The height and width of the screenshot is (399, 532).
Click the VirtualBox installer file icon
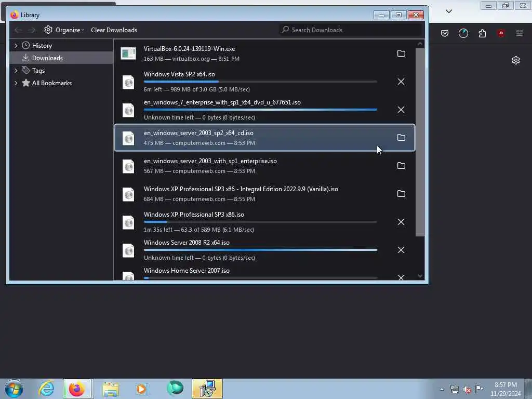pyautogui.click(x=128, y=54)
